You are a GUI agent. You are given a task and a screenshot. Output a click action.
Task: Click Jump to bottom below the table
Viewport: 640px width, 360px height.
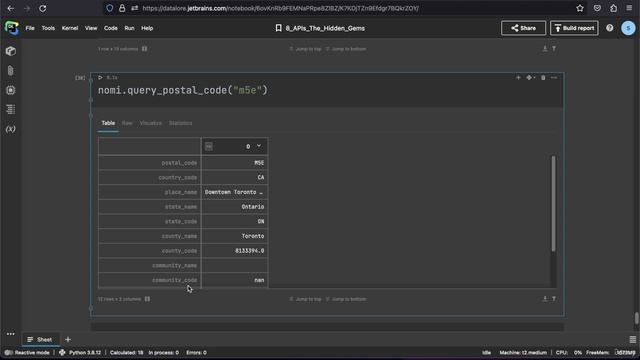tap(346, 299)
